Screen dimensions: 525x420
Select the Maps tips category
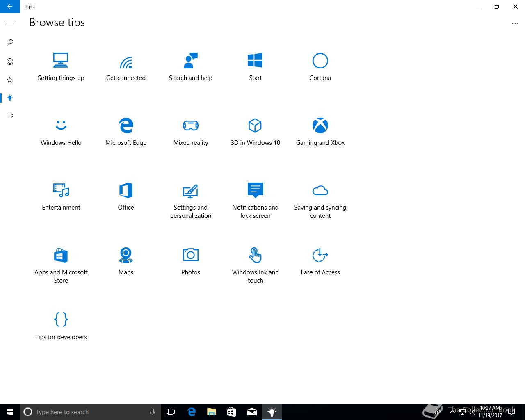[126, 262]
